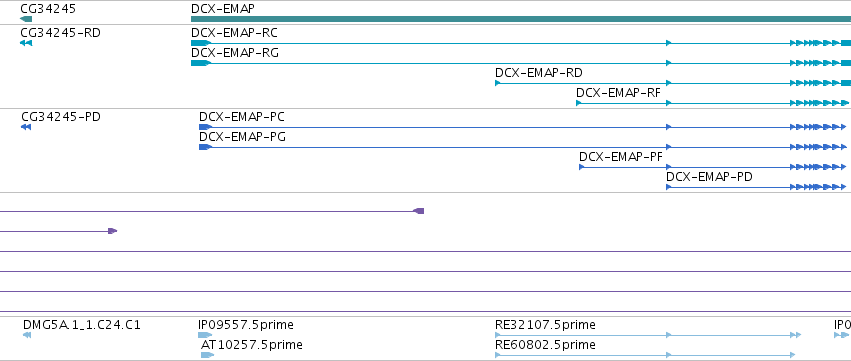Select the DMG5A.1_1.C24.C1 EST glyph
The width and height of the screenshot is (851, 361).
[27, 335]
